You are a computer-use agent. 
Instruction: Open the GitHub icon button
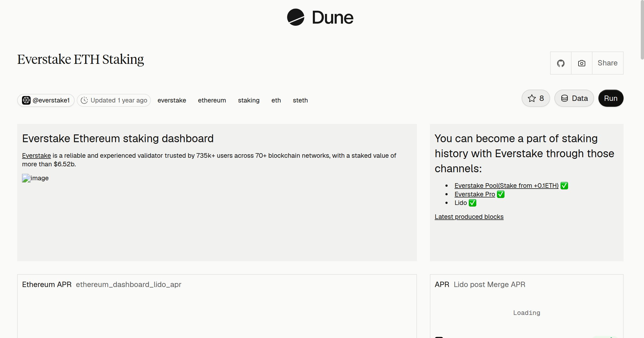click(561, 63)
